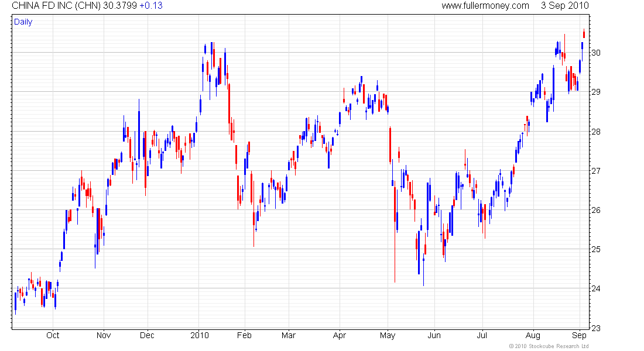
Task: Click the 'Sep' label on time axis
Action: point(579,336)
